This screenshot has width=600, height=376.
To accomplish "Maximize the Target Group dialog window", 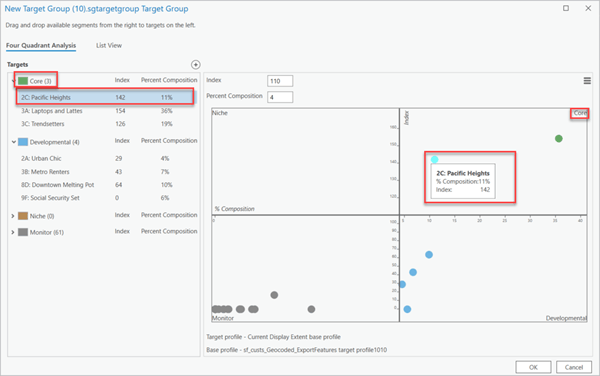I will (x=566, y=8).
